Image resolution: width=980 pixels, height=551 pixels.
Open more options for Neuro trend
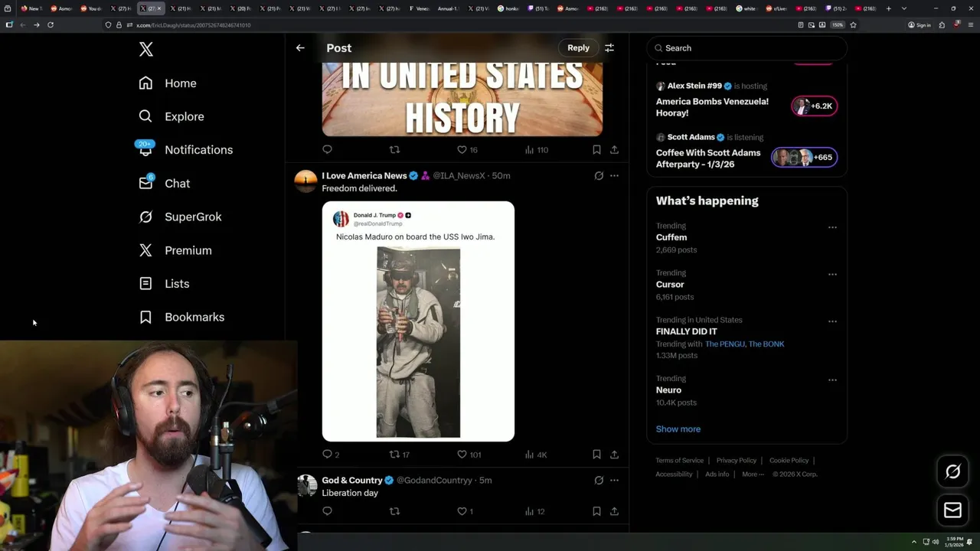point(832,380)
